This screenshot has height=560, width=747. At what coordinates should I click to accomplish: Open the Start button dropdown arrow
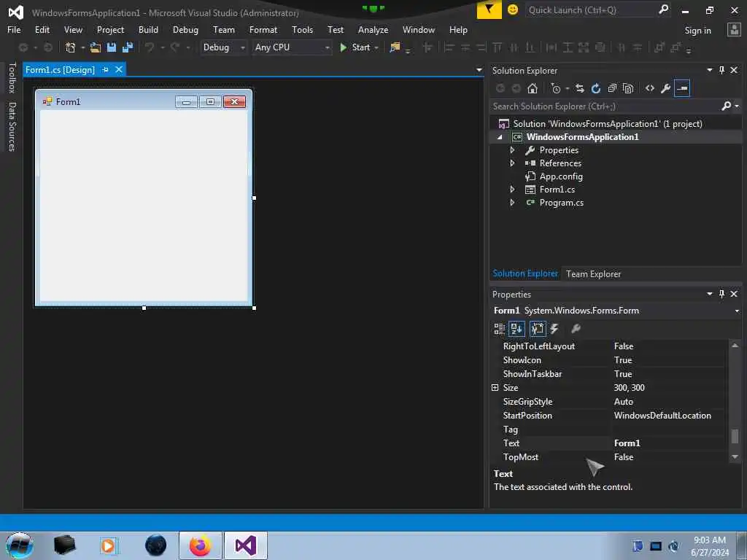[376, 47]
